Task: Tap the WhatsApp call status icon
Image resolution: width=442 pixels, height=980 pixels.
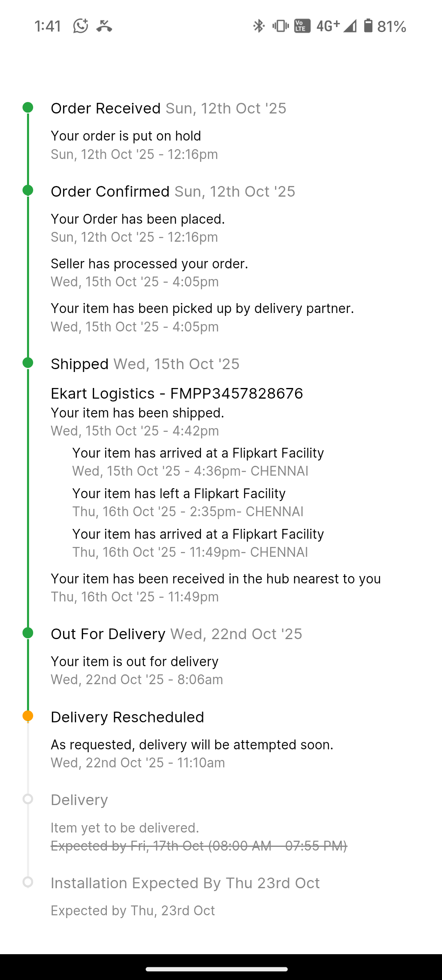Action: coord(81,26)
